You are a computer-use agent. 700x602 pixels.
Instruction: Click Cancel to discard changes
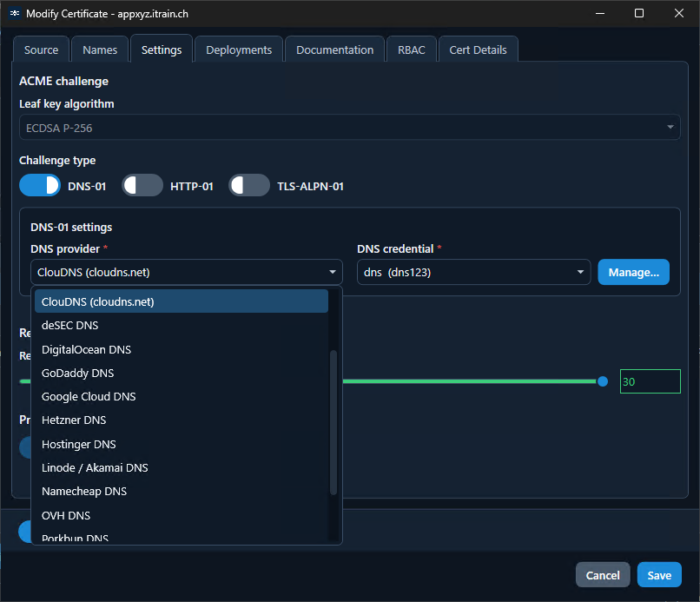[603, 575]
